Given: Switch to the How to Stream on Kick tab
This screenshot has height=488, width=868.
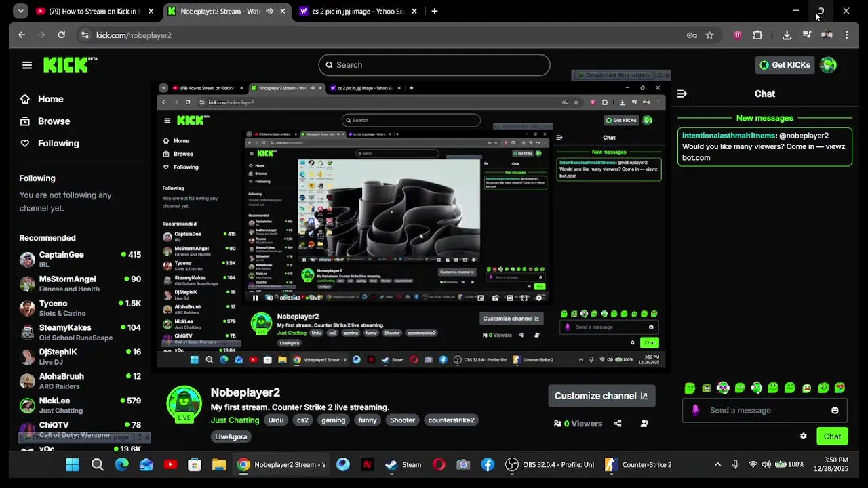Looking at the screenshot, I should pyautogui.click(x=95, y=11).
